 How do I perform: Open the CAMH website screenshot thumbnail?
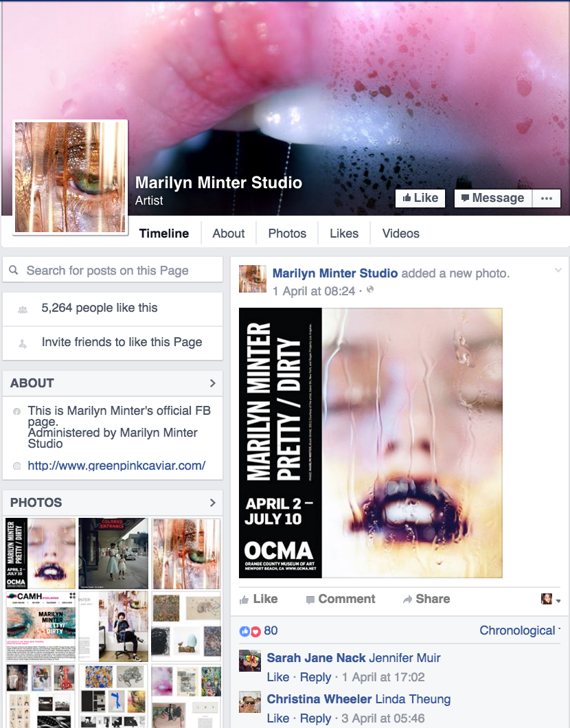tap(41, 626)
